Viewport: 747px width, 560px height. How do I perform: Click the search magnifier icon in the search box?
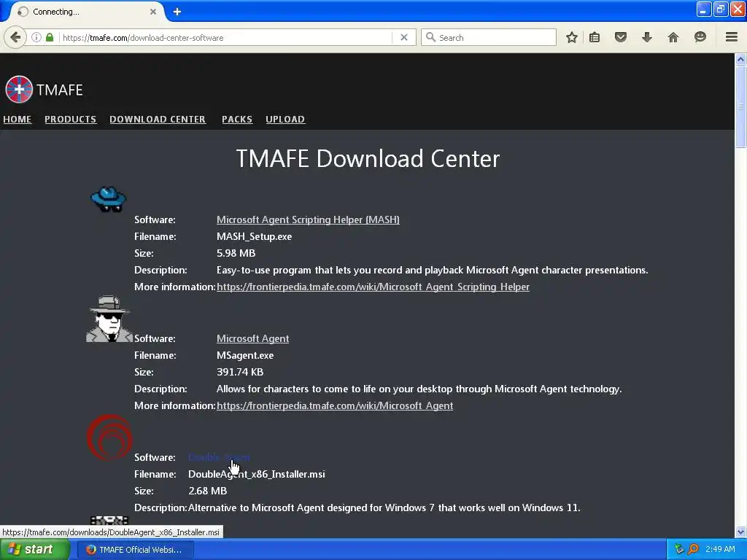(x=430, y=37)
